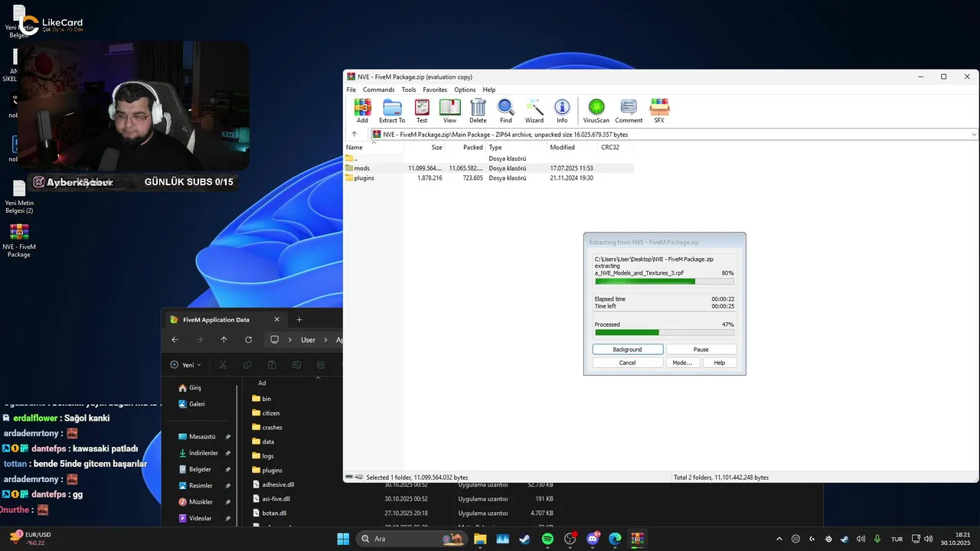Open the WinRAR address bar dropdown
This screenshot has height=551, width=980.
tap(974, 134)
